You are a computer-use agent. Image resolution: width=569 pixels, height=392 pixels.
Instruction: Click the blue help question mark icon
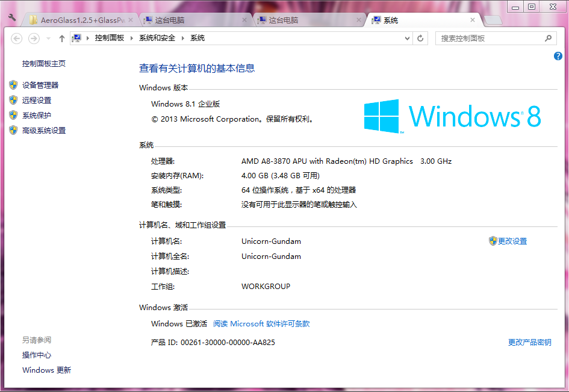tap(558, 56)
